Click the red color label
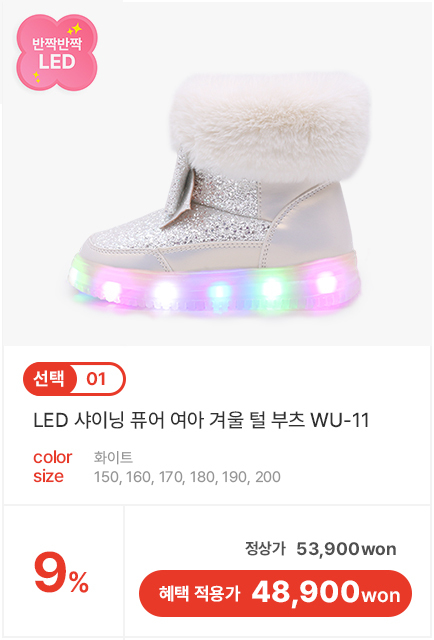 (52, 457)
